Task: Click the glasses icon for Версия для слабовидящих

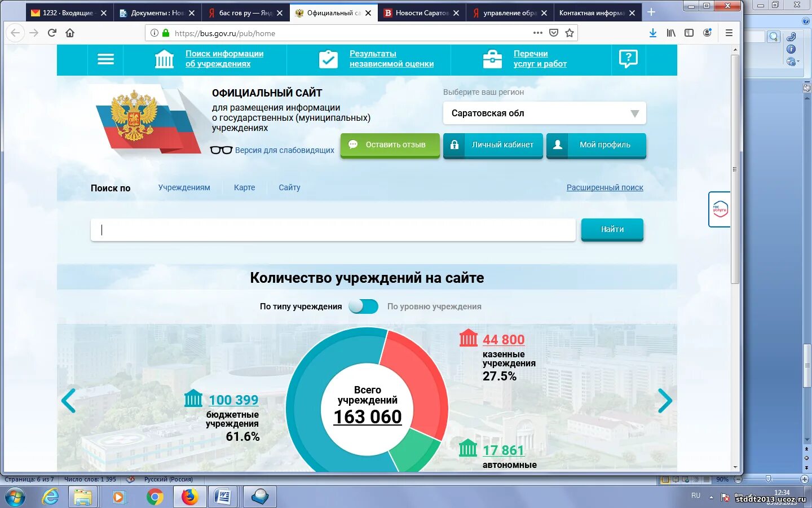Action: coord(221,150)
